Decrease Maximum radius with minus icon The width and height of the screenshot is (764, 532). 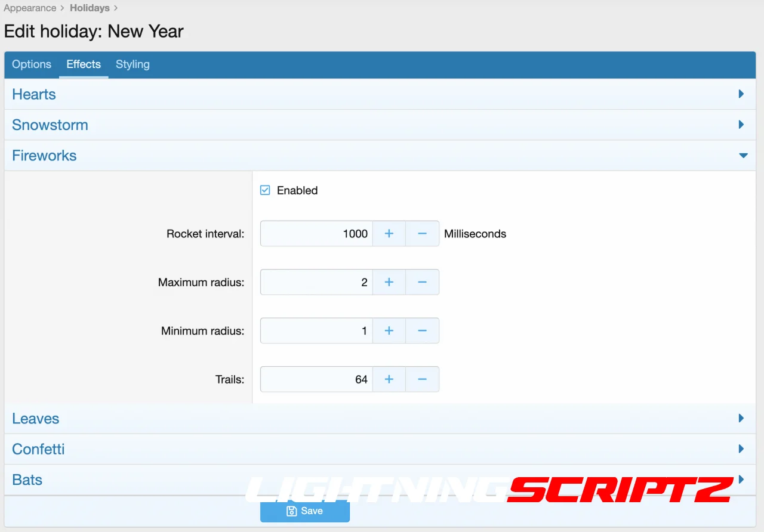(422, 282)
